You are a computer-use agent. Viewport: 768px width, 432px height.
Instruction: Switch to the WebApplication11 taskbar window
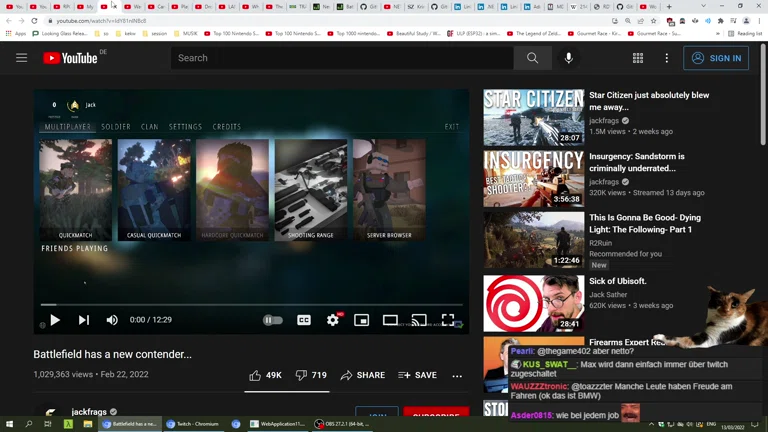click(278, 424)
